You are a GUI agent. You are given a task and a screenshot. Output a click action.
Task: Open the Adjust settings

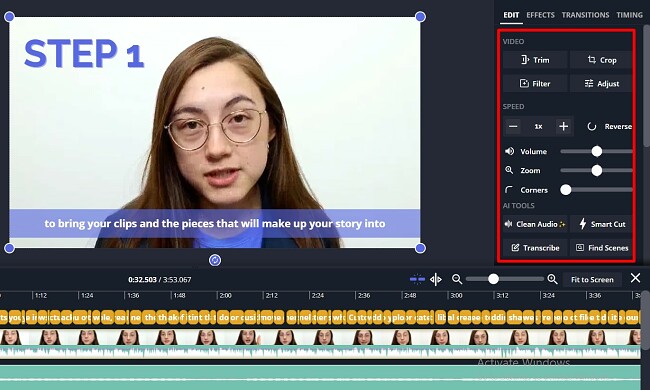[601, 84]
